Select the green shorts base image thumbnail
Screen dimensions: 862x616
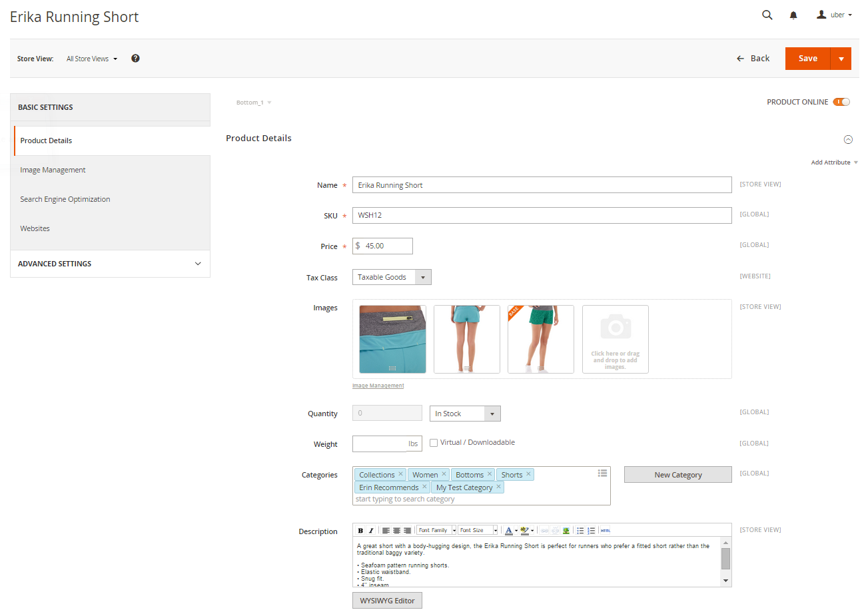coord(541,339)
